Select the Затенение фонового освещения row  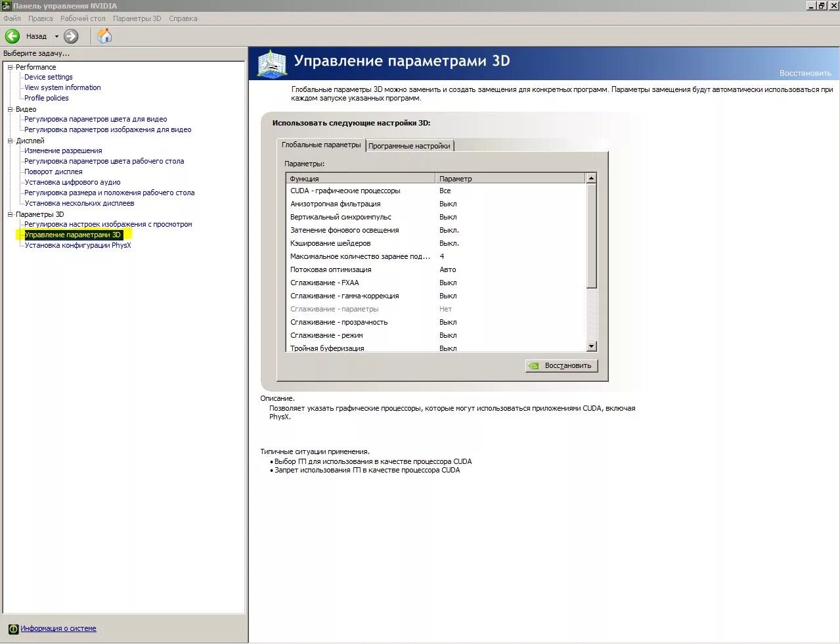pos(436,230)
